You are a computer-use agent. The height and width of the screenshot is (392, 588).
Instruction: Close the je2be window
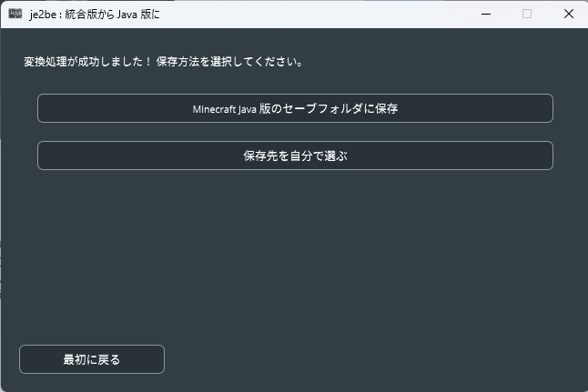[x=569, y=14]
